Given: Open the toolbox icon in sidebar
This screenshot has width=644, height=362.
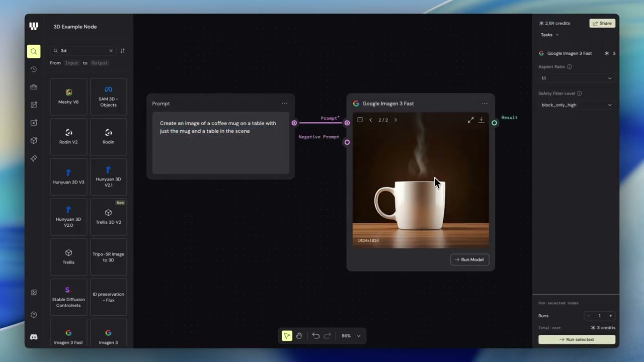Looking at the screenshot, I should [x=34, y=87].
